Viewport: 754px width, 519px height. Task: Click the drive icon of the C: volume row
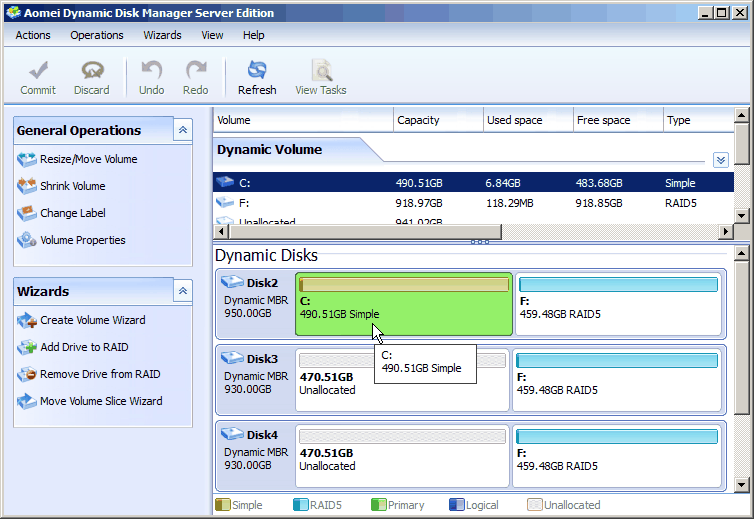(x=225, y=182)
